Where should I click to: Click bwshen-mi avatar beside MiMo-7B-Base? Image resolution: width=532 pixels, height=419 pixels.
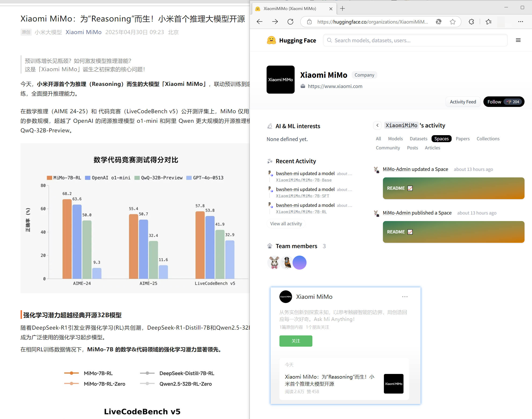point(270,173)
